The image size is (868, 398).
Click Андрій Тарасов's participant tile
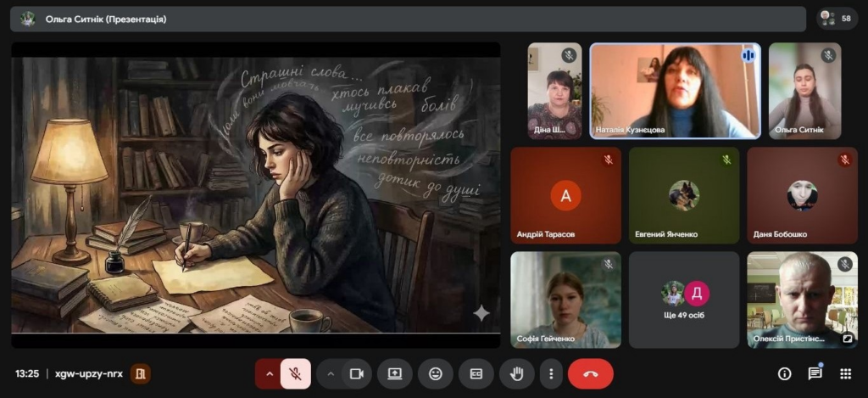click(565, 196)
